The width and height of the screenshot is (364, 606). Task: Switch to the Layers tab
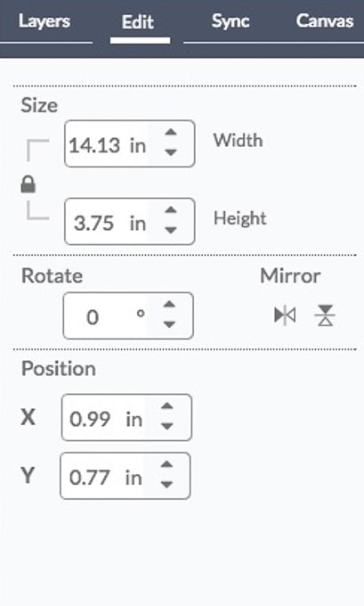tap(44, 21)
